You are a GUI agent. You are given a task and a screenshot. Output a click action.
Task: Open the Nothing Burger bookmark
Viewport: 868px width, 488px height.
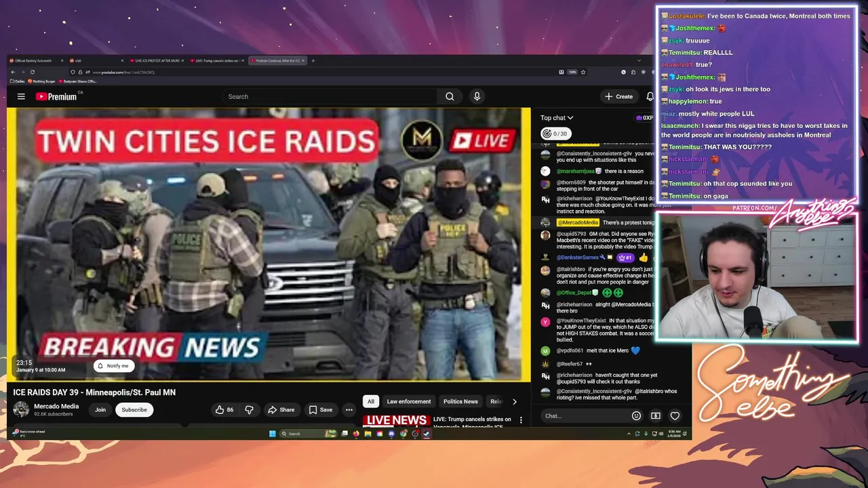[x=41, y=81]
